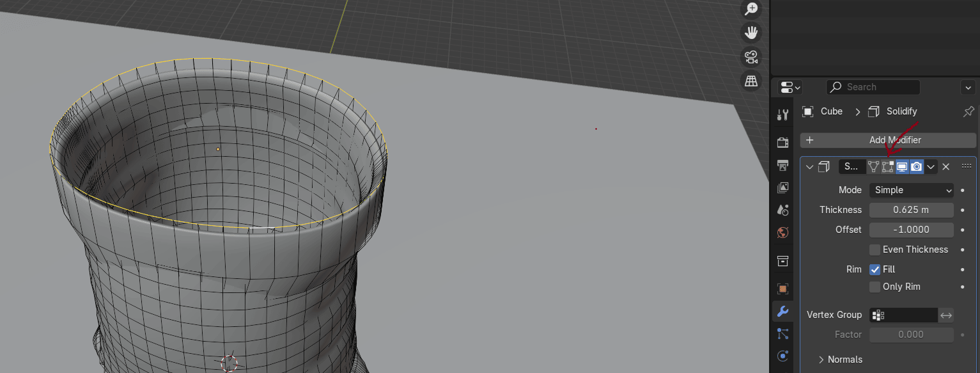This screenshot has width=980, height=373.
Task: Open the Physics properties tab icon
Action: pyautogui.click(x=782, y=356)
